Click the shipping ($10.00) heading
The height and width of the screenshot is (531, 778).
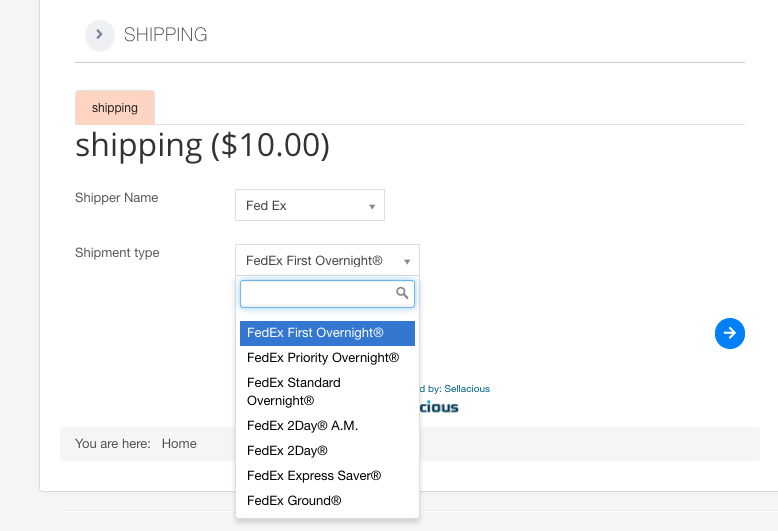(202, 145)
